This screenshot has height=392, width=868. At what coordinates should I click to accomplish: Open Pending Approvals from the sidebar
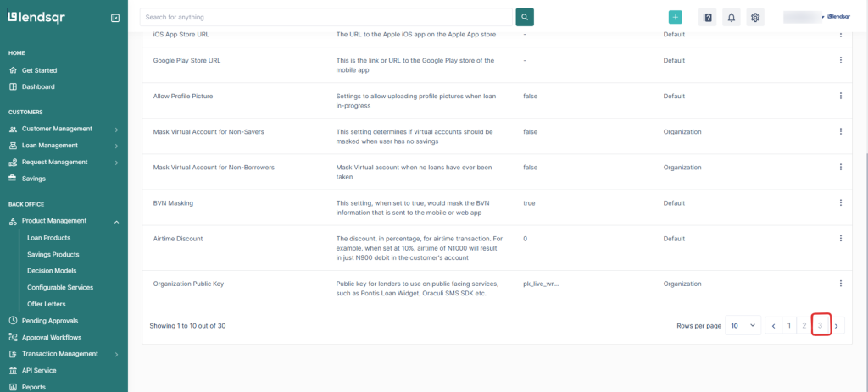pyautogui.click(x=49, y=321)
